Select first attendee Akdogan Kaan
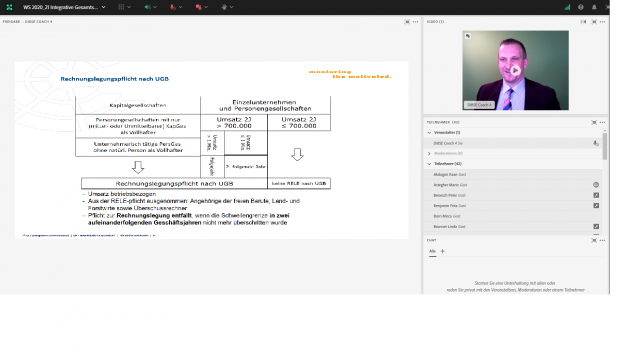The height and width of the screenshot is (360, 640). (x=513, y=174)
